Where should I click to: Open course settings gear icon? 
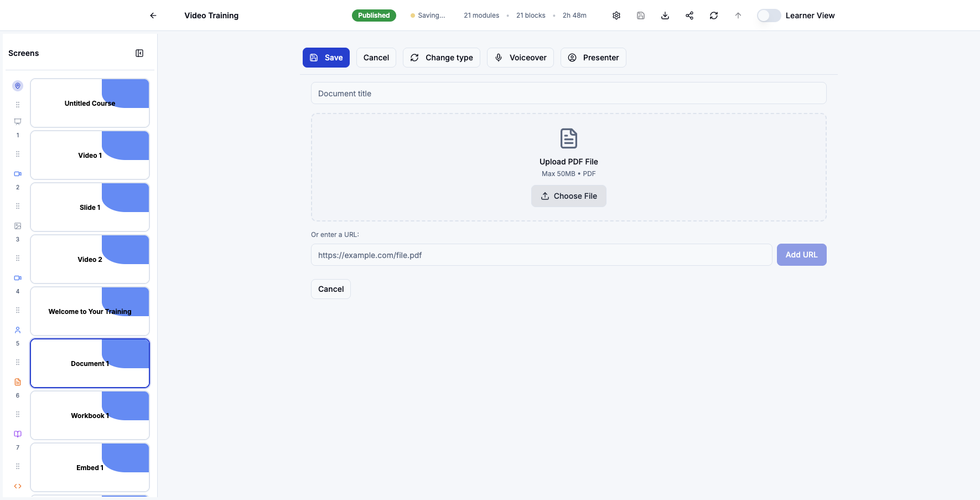[x=616, y=16]
